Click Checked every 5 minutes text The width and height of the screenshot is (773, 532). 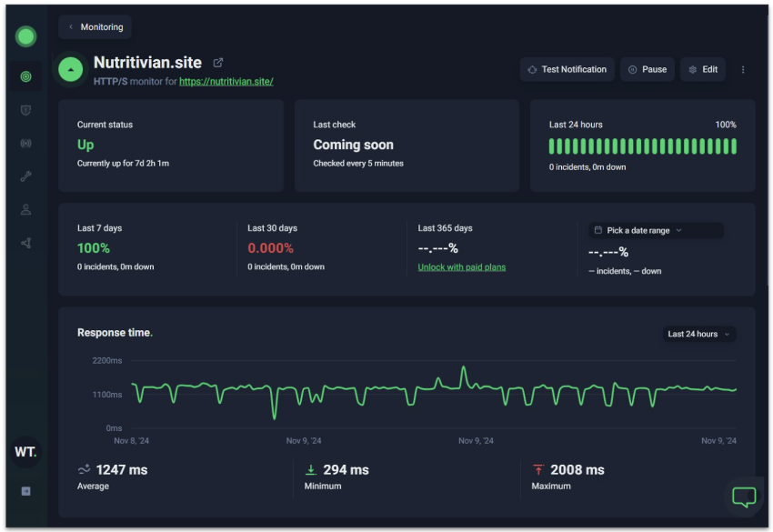[358, 163]
